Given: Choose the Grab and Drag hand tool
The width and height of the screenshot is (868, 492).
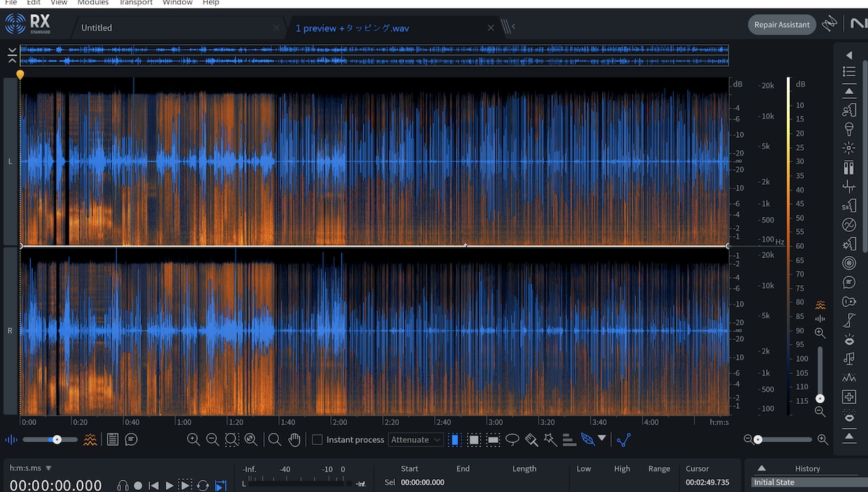Looking at the screenshot, I should (x=294, y=439).
